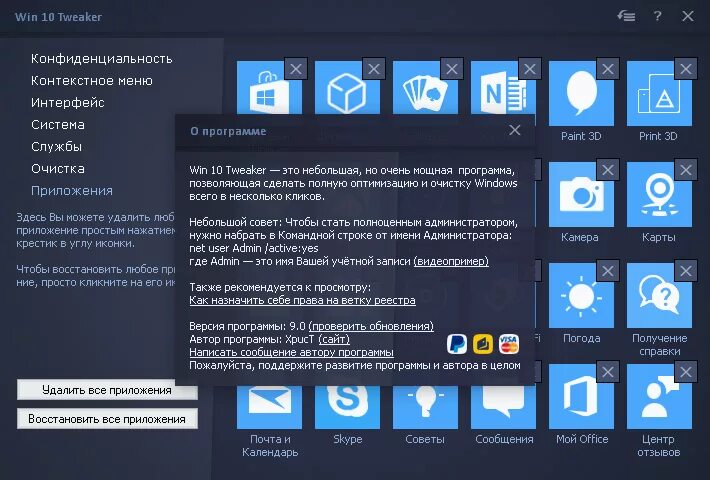This screenshot has width=710, height=480.
Task: Click the Погода app tile
Action: [581, 296]
